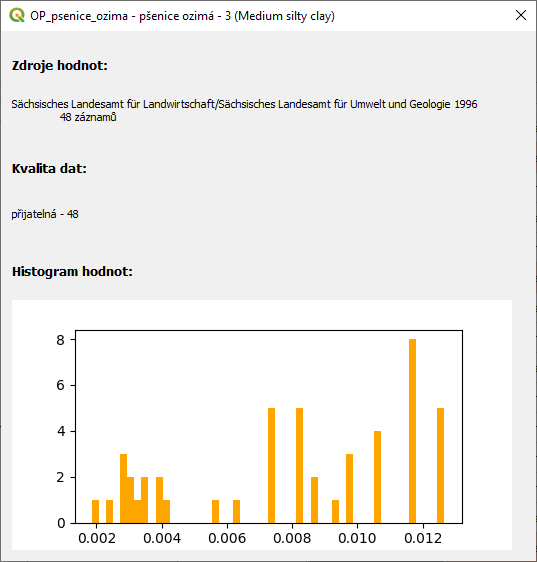Click the 0.010 x-axis tick label

tap(357, 538)
